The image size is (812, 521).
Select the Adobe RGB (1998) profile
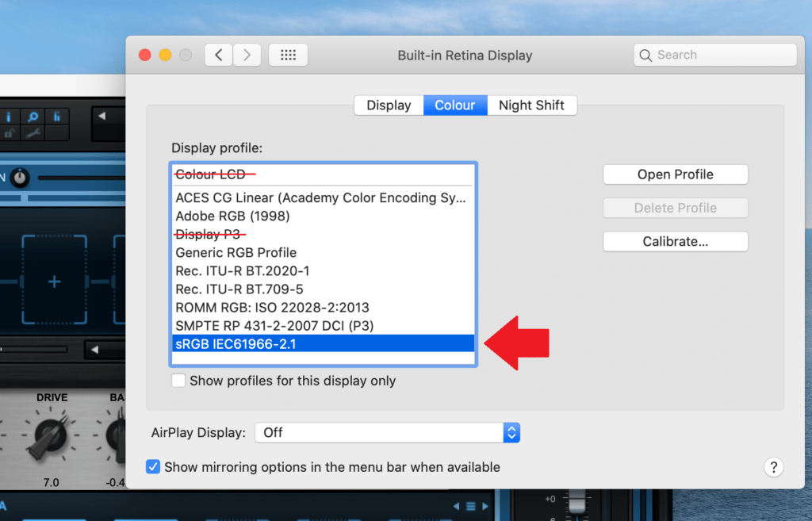pos(324,216)
